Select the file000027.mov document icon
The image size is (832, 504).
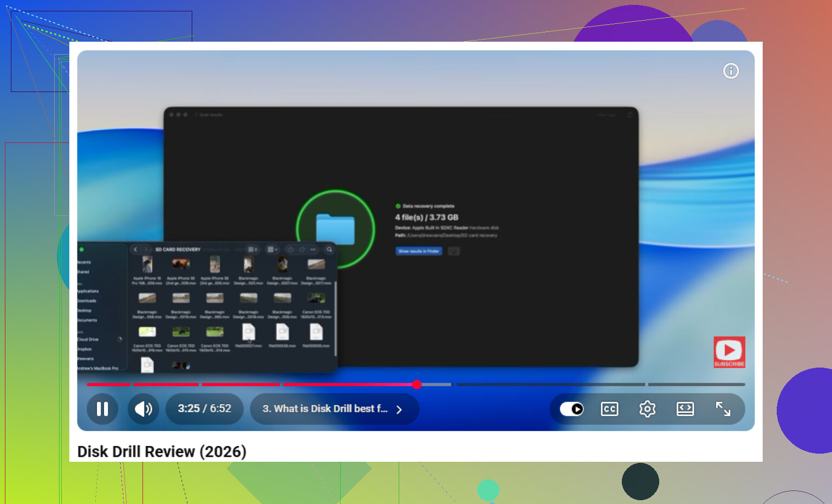click(x=248, y=332)
